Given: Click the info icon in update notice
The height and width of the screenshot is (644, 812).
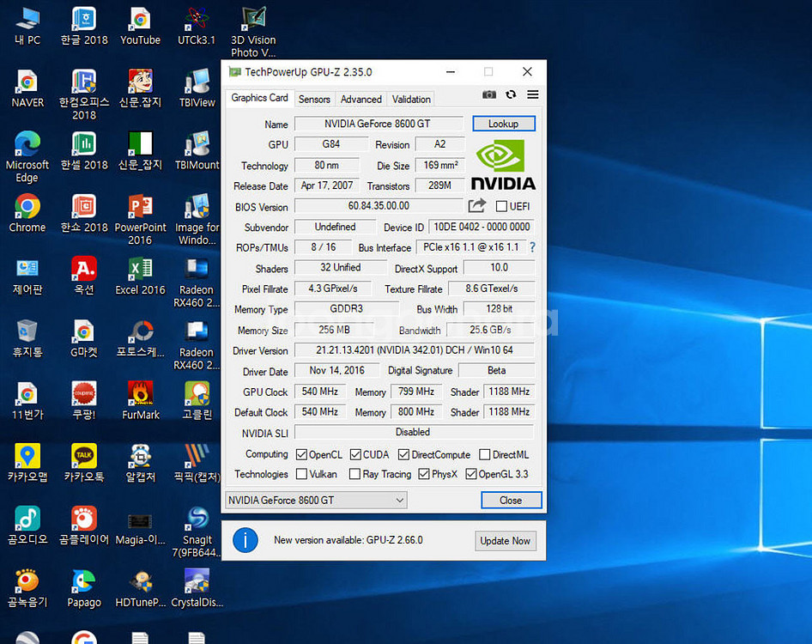Looking at the screenshot, I should click(x=245, y=540).
